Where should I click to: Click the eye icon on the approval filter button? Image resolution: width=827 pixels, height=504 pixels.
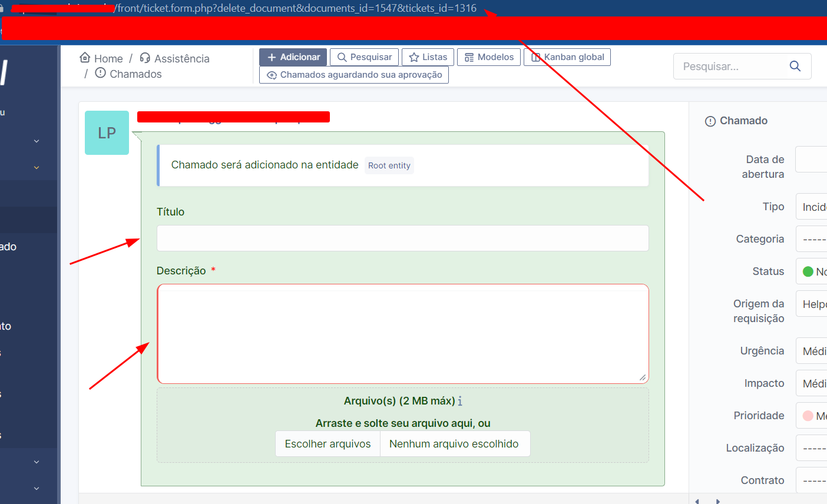pos(272,75)
